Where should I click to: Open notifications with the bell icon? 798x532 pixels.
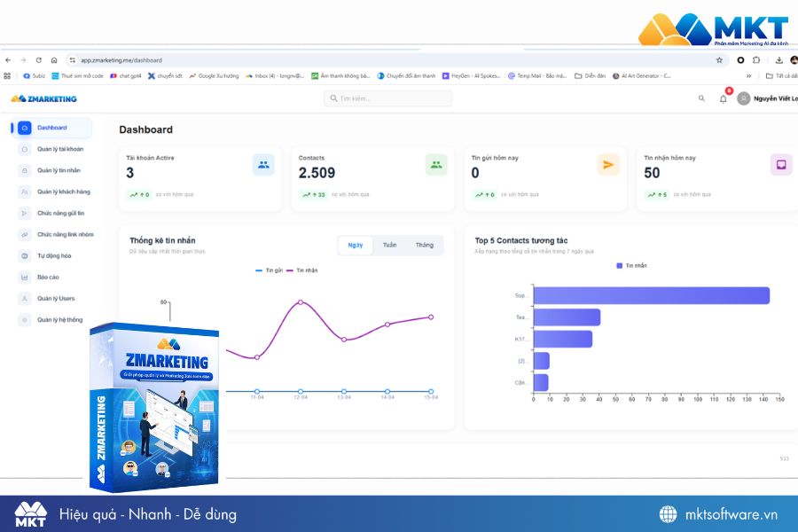[x=724, y=98]
